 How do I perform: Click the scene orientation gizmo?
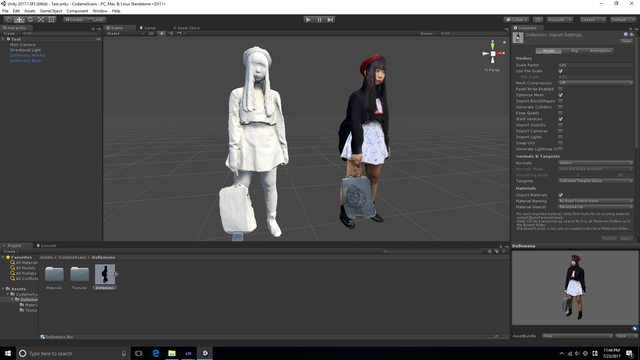(x=493, y=53)
